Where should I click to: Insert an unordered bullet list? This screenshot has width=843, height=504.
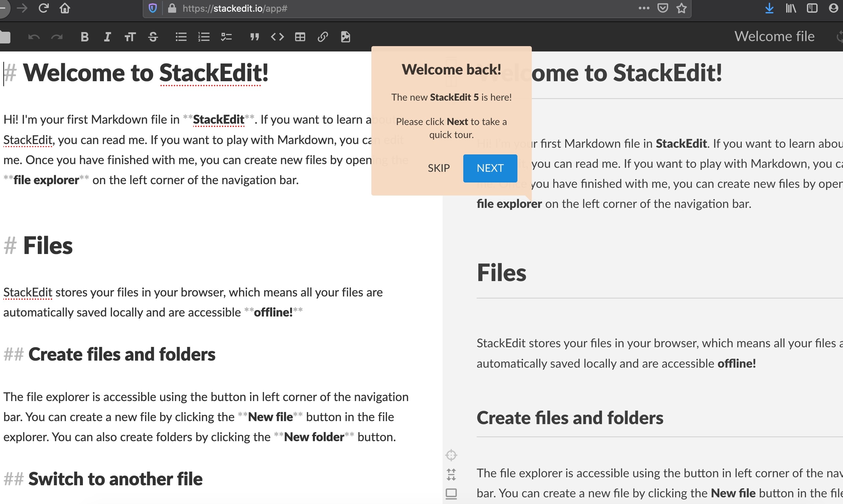(181, 37)
